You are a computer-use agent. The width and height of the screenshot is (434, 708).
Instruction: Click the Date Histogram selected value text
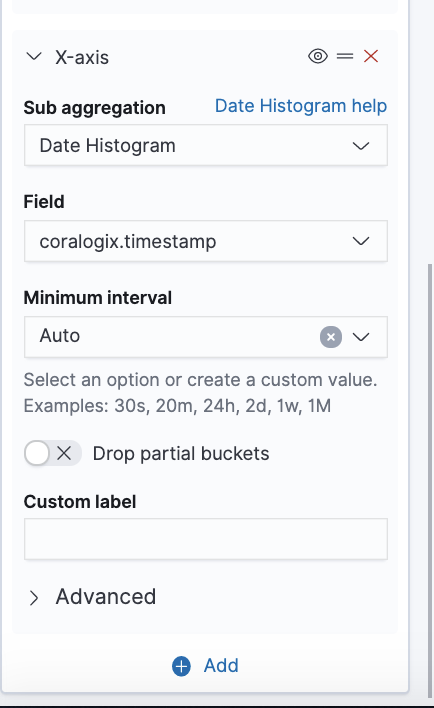tap(107, 145)
